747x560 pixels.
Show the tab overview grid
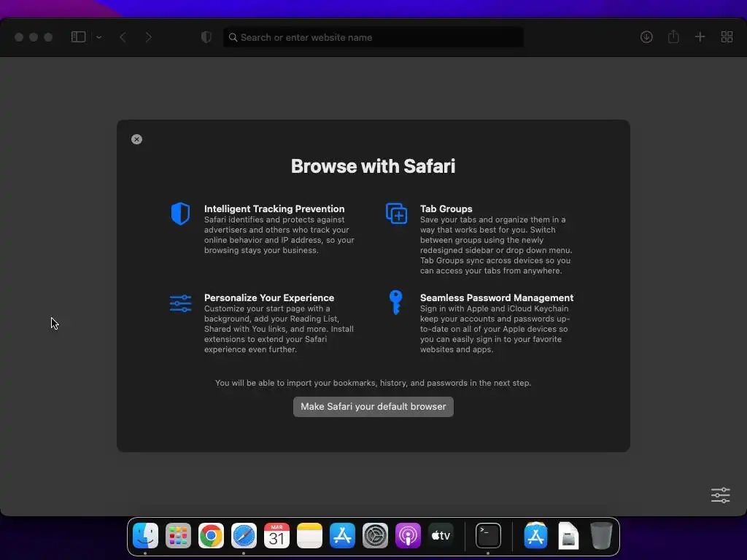click(x=727, y=36)
